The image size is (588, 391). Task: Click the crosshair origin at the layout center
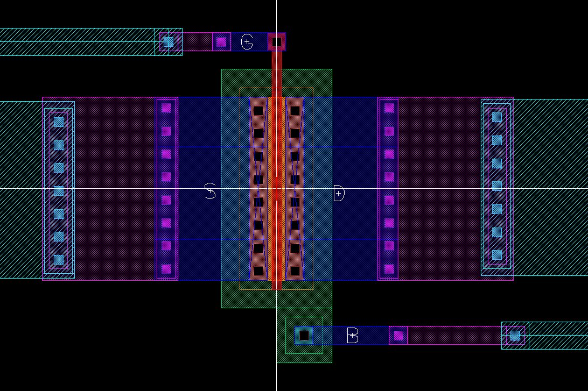(276, 189)
